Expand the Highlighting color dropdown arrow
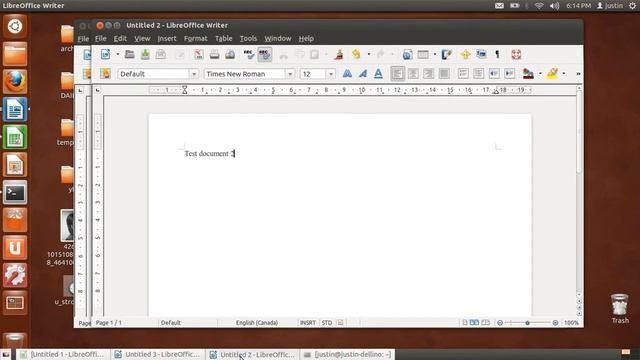This screenshot has width=640, height=360. pos(564,74)
